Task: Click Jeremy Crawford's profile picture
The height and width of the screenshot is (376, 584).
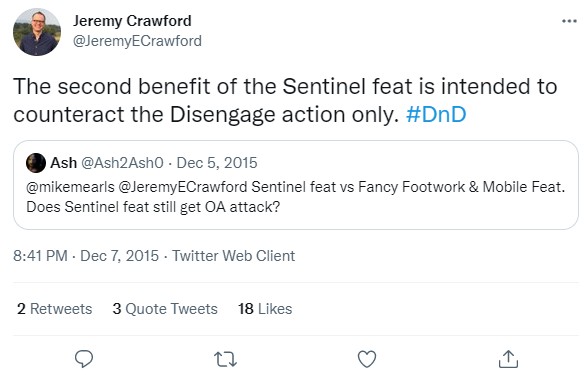Action: point(36,32)
